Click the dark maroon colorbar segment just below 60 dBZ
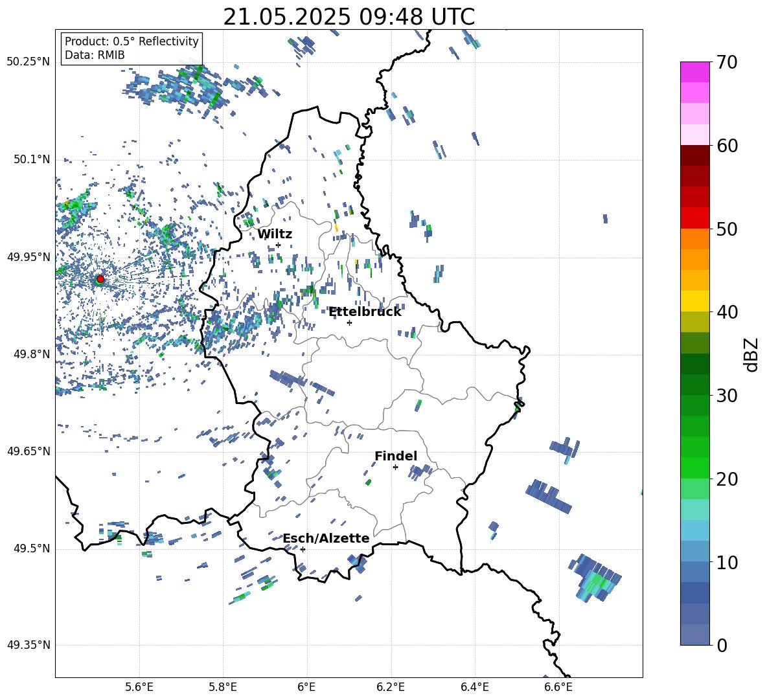767x700 pixels. tap(695, 155)
